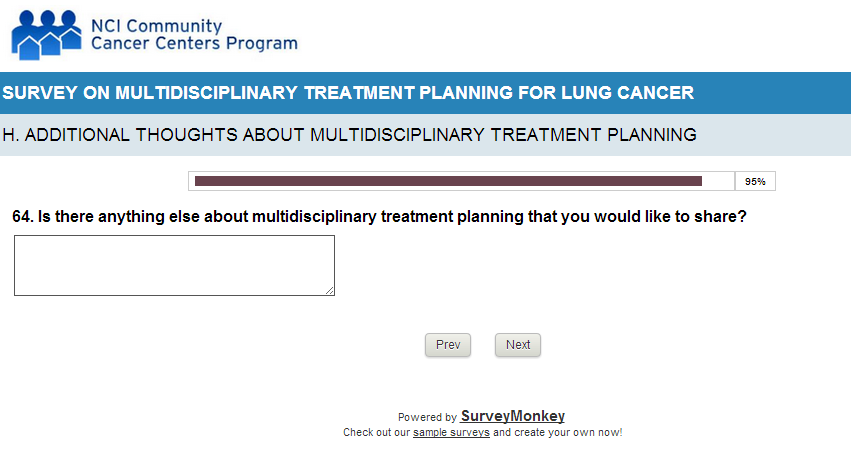Focus the additional thoughts comment box
Image resolution: width=851 pixels, height=464 pixels.
(173, 265)
